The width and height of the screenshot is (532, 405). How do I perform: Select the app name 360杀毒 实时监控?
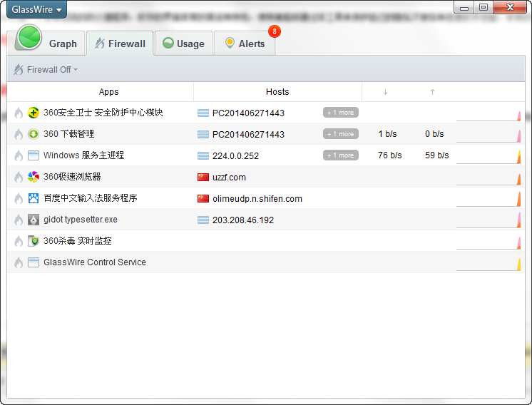[78, 241]
